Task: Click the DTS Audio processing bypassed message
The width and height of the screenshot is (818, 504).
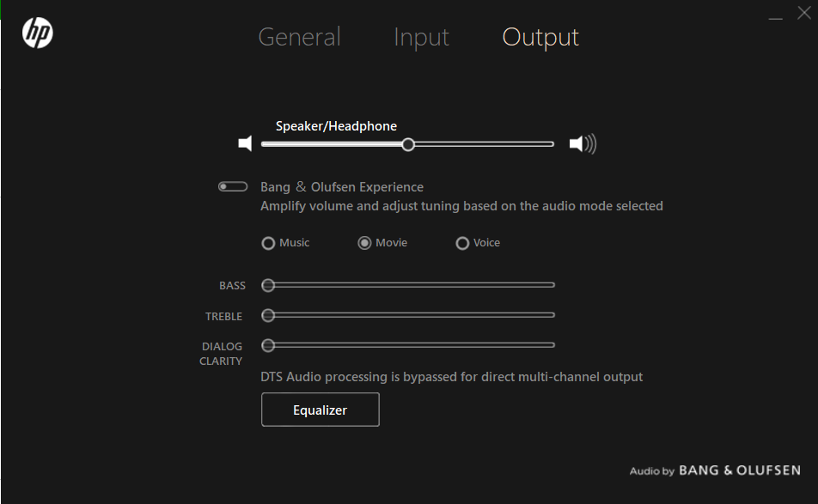Action: (451, 377)
